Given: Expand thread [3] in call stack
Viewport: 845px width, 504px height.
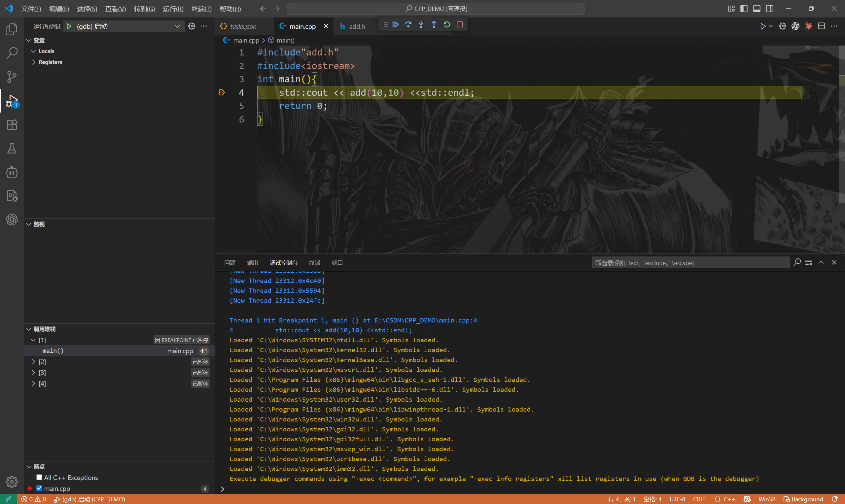Looking at the screenshot, I should click(33, 373).
